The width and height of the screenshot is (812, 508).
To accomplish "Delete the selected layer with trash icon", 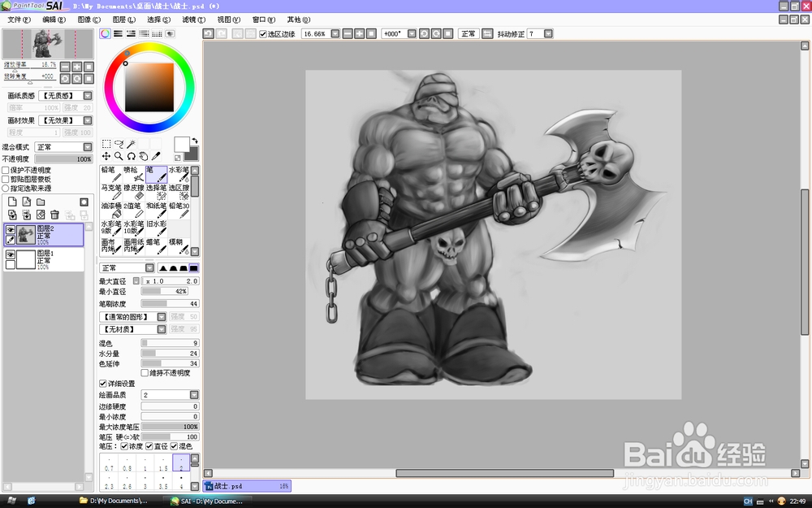I will (55, 215).
